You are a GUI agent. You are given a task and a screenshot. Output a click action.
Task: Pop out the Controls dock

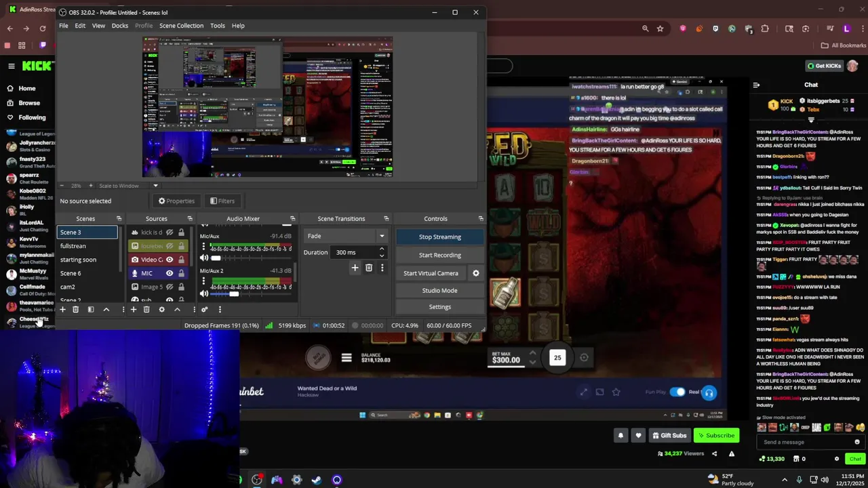pos(481,218)
